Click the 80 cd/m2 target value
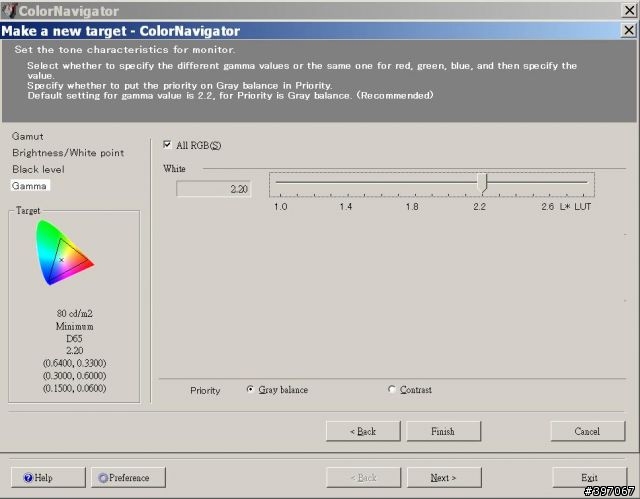The image size is (640, 499). (75, 313)
